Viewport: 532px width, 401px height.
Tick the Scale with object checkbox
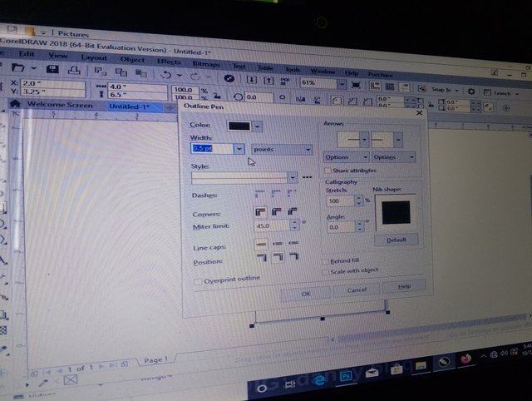pyautogui.click(x=326, y=272)
